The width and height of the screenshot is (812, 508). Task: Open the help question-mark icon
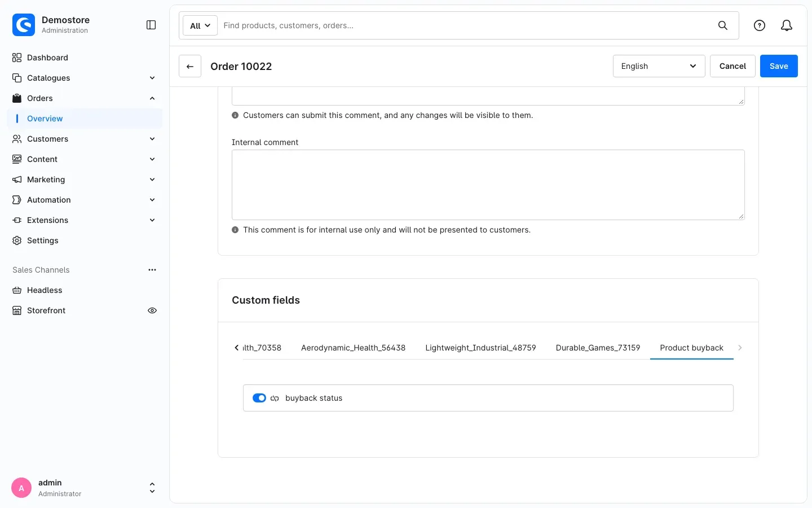(x=760, y=25)
